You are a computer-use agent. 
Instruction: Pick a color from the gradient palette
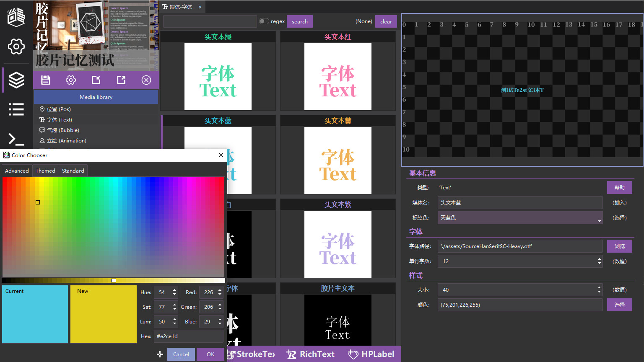point(113,226)
